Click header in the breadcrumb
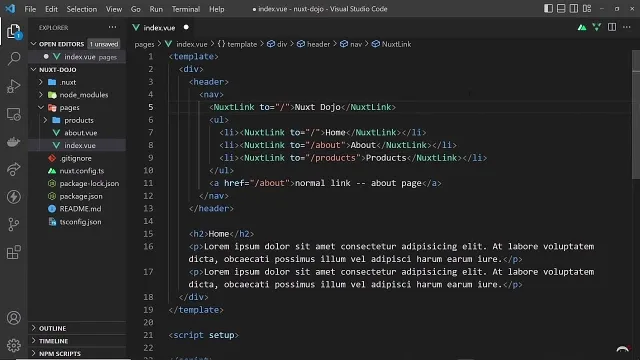The image size is (640, 360). pyautogui.click(x=318, y=44)
